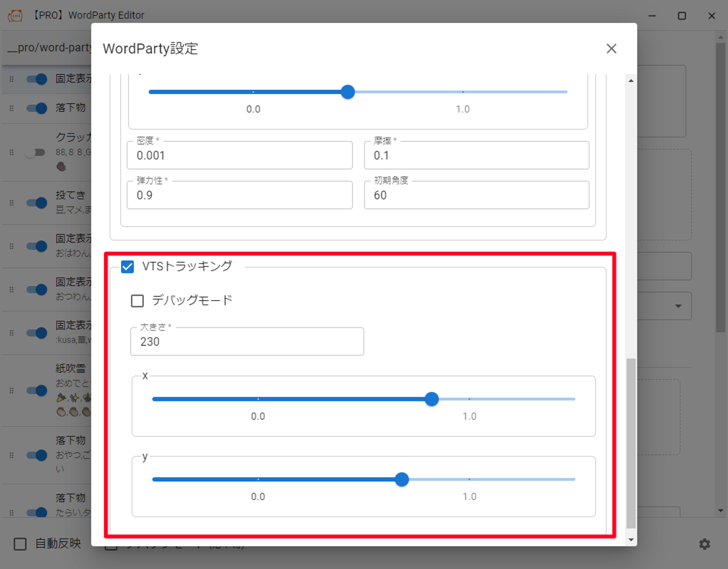728x569 pixels.
Task: Click the 大きさ input field
Action: click(x=247, y=341)
